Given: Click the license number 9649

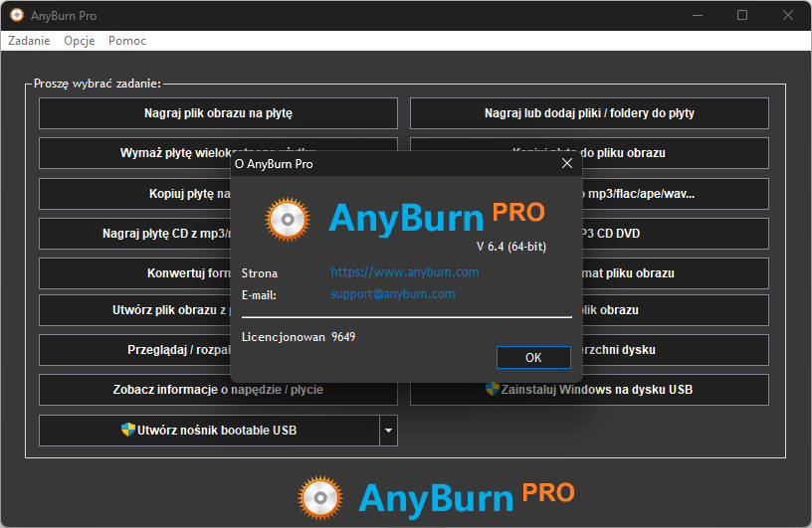Looking at the screenshot, I should pos(343,337).
